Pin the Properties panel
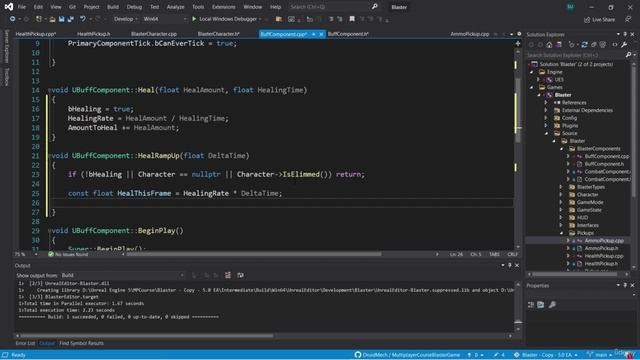 pos(625,285)
